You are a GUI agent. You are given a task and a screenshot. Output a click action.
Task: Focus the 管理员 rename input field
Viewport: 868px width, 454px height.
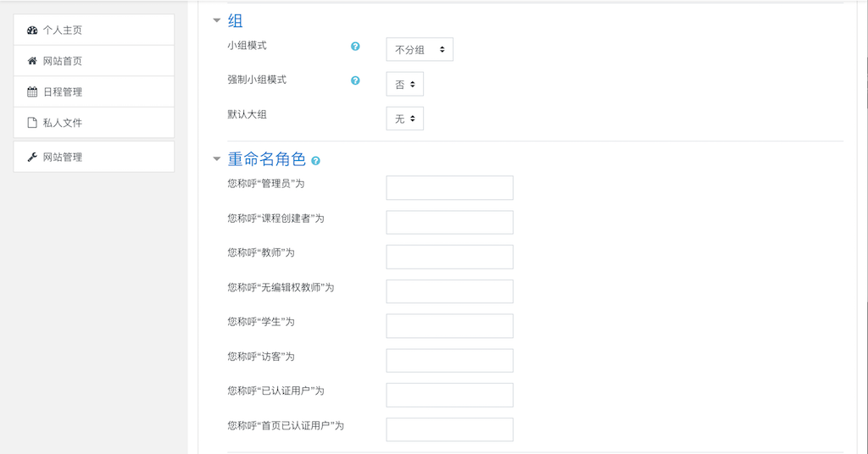(449, 187)
